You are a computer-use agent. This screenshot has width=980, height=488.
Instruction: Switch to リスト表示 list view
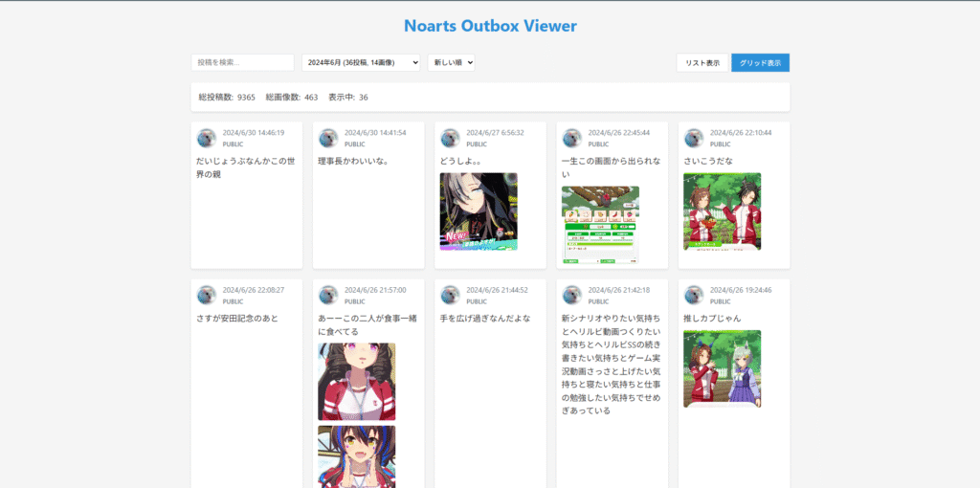tap(702, 62)
